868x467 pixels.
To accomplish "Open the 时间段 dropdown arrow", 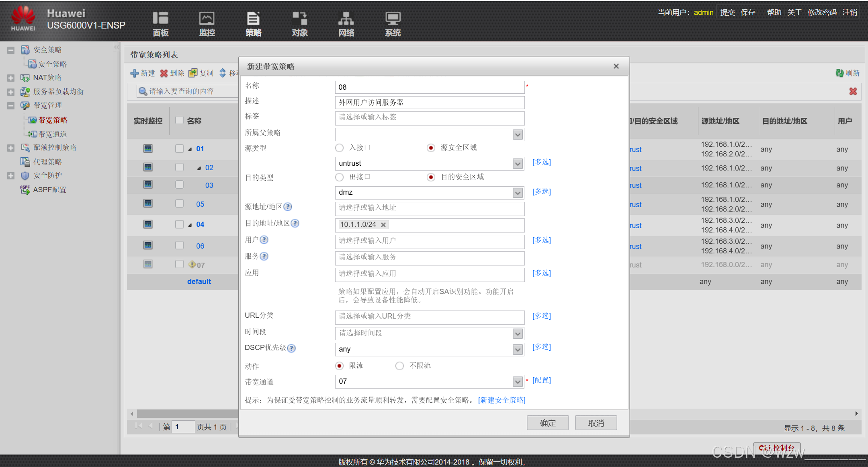I will coord(518,333).
